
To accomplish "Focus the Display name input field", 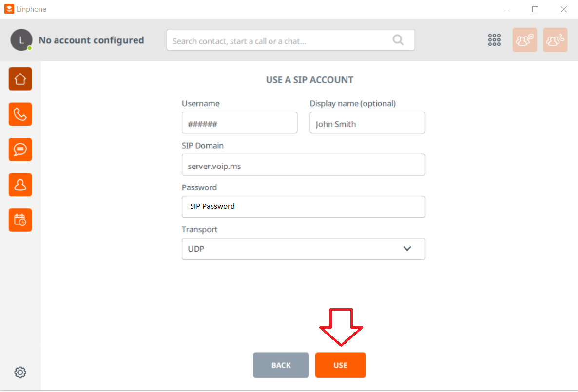I will tap(367, 123).
